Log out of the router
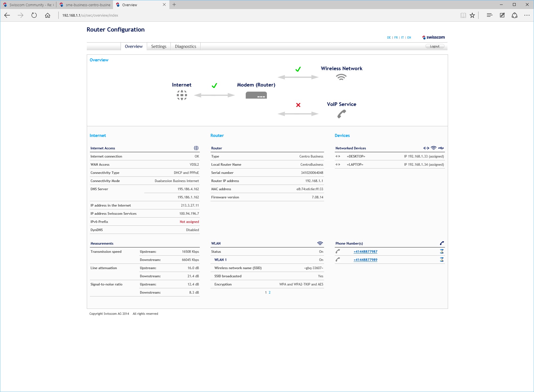Image resolution: width=534 pixels, height=392 pixels. click(435, 46)
